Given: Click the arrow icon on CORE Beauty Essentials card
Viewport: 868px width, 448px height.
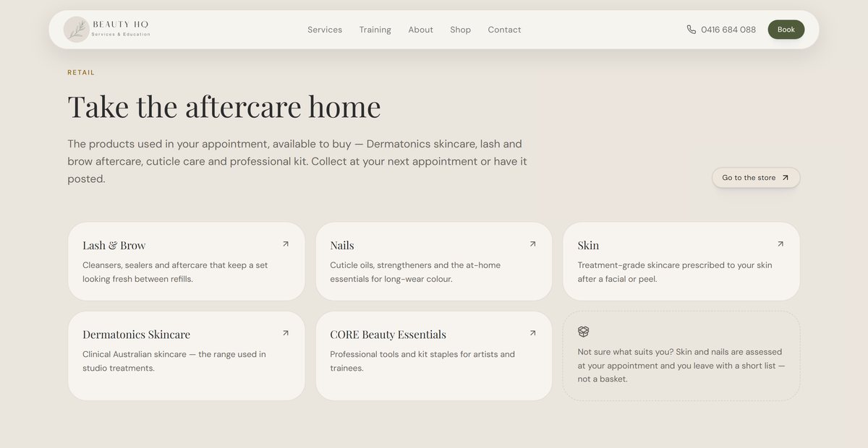Looking at the screenshot, I should [x=533, y=333].
